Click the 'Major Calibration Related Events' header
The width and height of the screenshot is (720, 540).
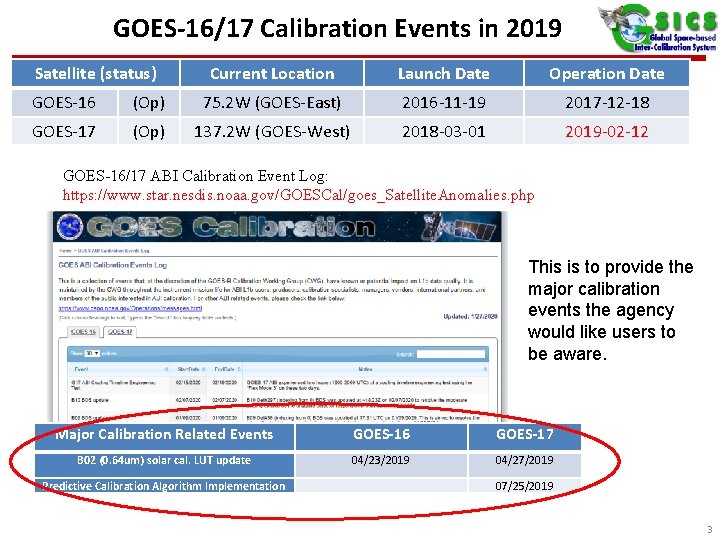[164, 435]
